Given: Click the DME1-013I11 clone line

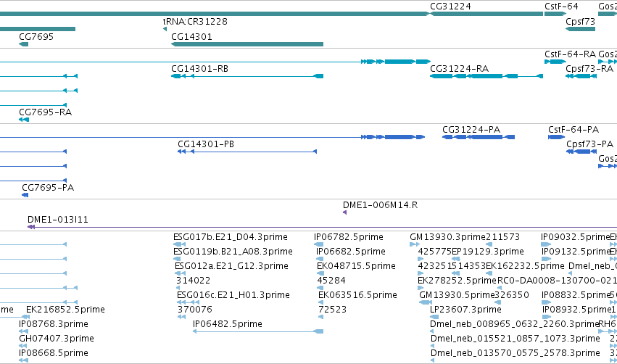Looking at the screenshot, I should [322, 227].
